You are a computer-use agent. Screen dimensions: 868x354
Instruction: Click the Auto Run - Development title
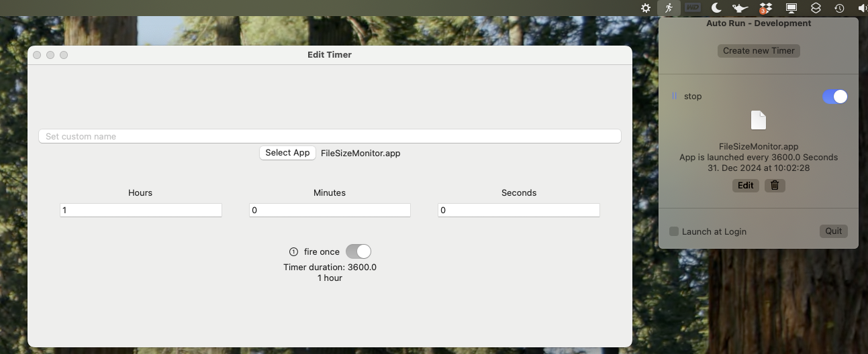pyautogui.click(x=759, y=23)
